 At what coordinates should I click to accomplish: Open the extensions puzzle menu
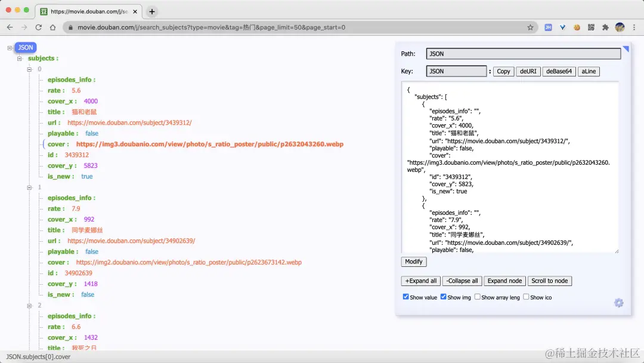click(605, 27)
